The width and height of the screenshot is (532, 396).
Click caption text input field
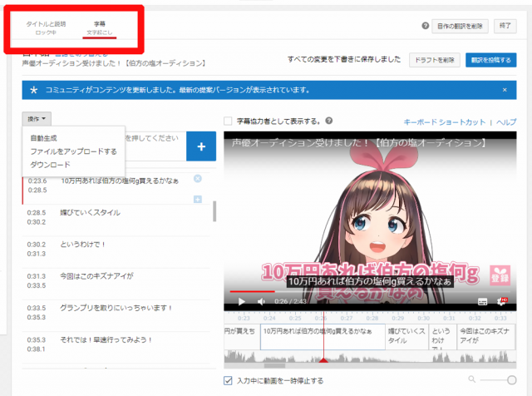pyautogui.click(x=155, y=146)
